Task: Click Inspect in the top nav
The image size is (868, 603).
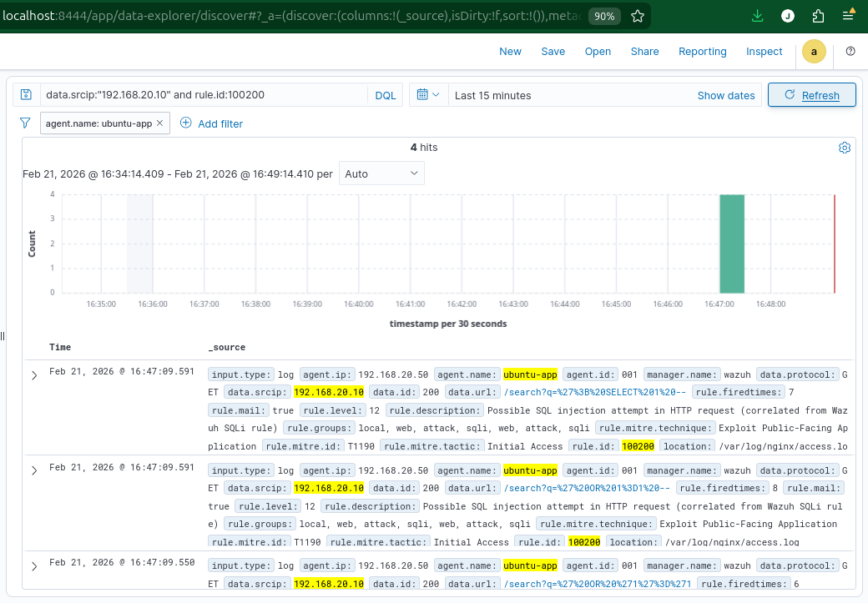Action: 764,52
